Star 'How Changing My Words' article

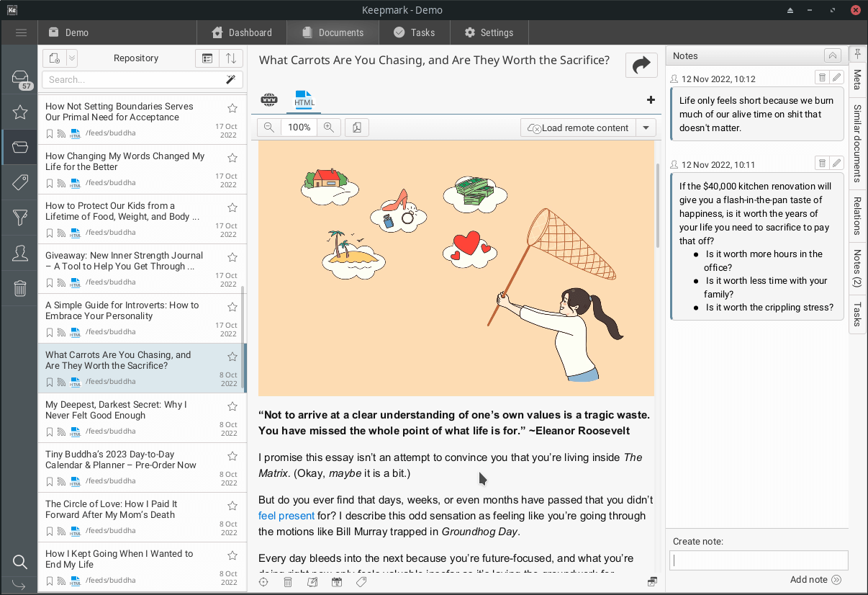pos(232,158)
